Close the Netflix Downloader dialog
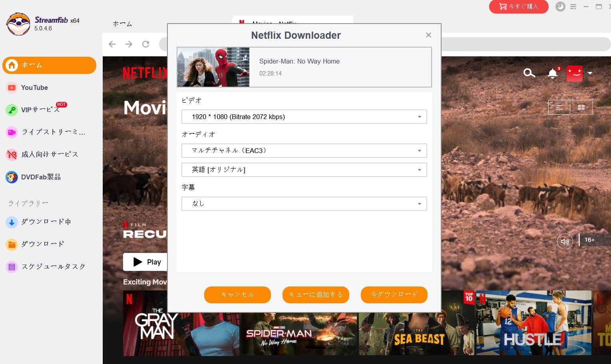 (428, 35)
